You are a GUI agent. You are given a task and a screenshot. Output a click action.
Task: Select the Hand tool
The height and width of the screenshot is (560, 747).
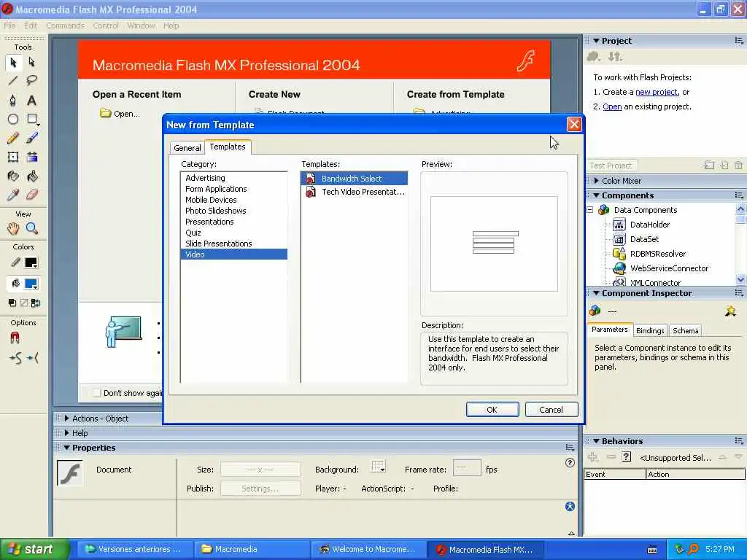coord(13,228)
